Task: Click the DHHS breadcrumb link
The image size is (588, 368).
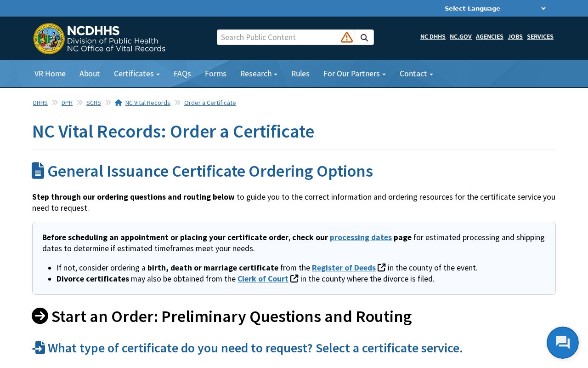Action: [x=40, y=103]
